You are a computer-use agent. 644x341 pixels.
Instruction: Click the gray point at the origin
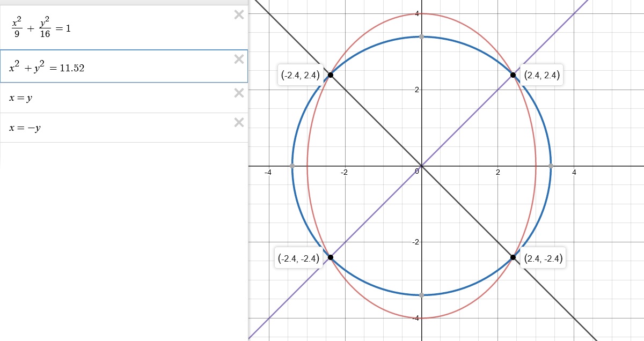[421, 166]
